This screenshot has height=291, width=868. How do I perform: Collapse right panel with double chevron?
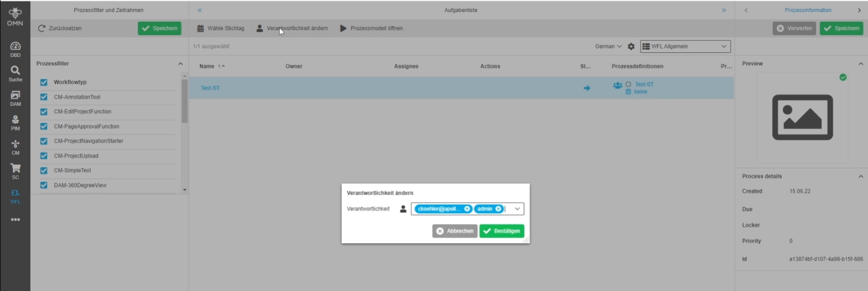tap(724, 10)
